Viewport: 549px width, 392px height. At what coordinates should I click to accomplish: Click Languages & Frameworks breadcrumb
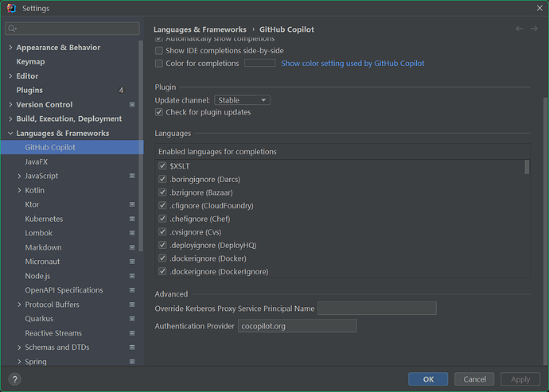(x=200, y=29)
